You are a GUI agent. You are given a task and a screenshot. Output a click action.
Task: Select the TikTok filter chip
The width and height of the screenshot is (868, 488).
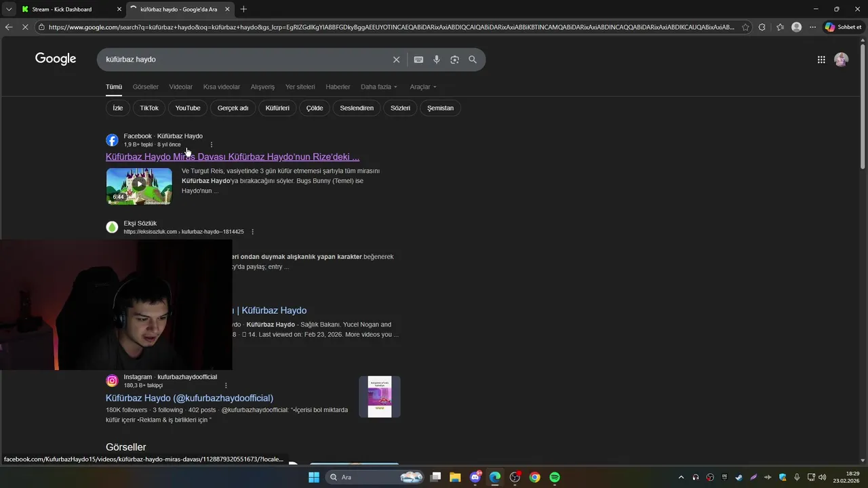[149, 108]
